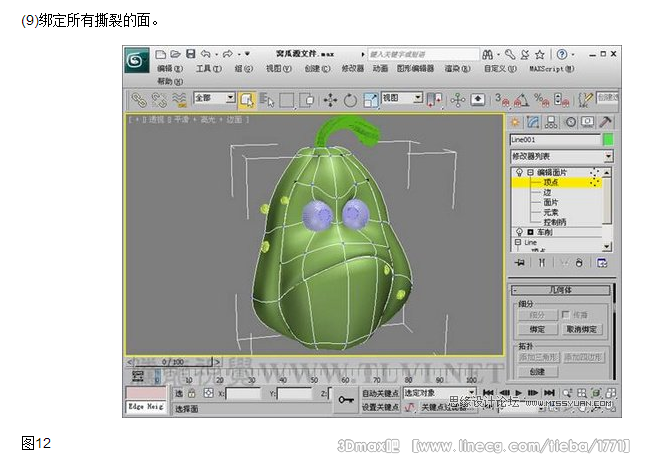Open the Create command panel tab
This screenshot has height=463, width=659.
pos(515,122)
